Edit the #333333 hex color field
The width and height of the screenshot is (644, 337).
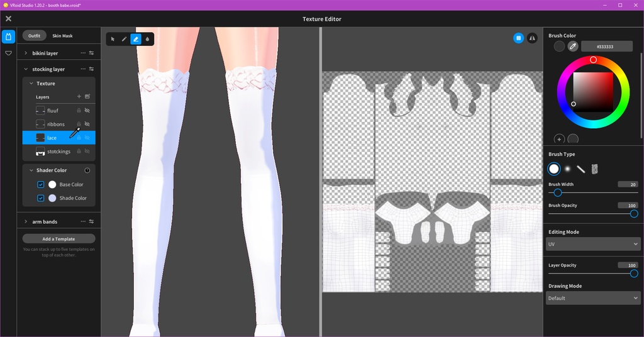coord(606,47)
